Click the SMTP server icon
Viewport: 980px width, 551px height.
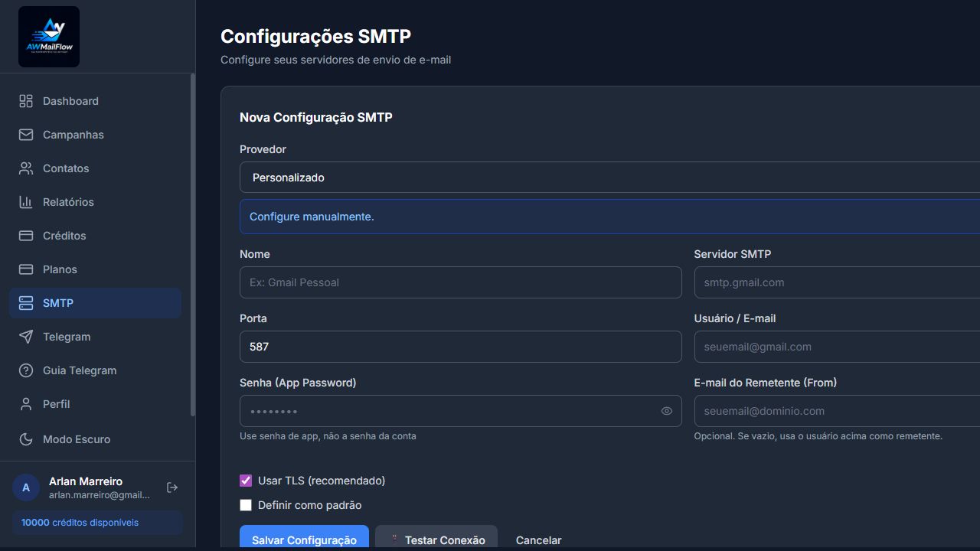[26, 303]
